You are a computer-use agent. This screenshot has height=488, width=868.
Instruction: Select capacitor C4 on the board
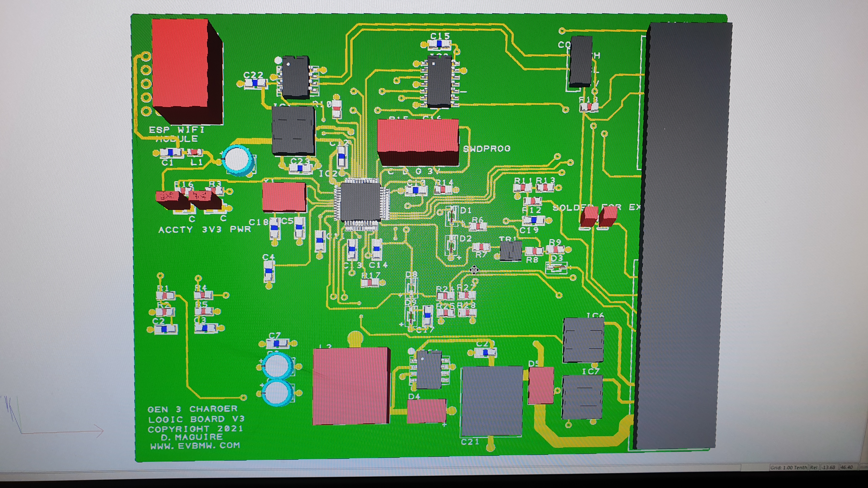coord(268,271)
